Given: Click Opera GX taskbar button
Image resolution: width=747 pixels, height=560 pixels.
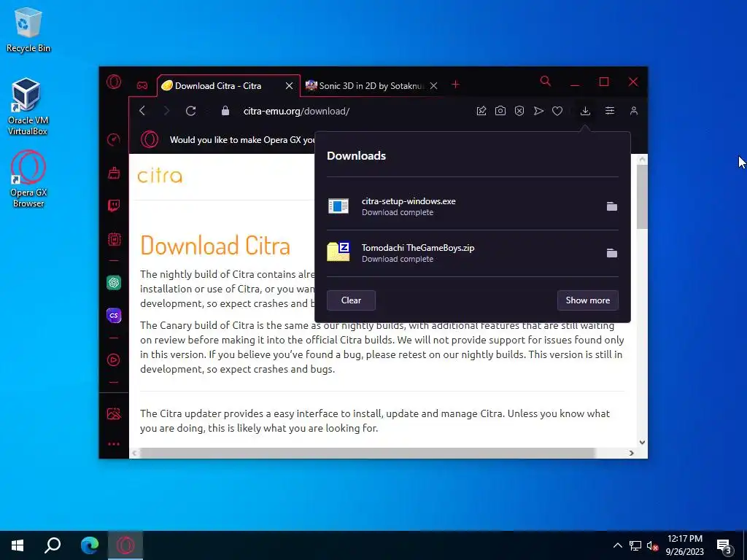Looking at the screenshot, I should tap(125, 545).
